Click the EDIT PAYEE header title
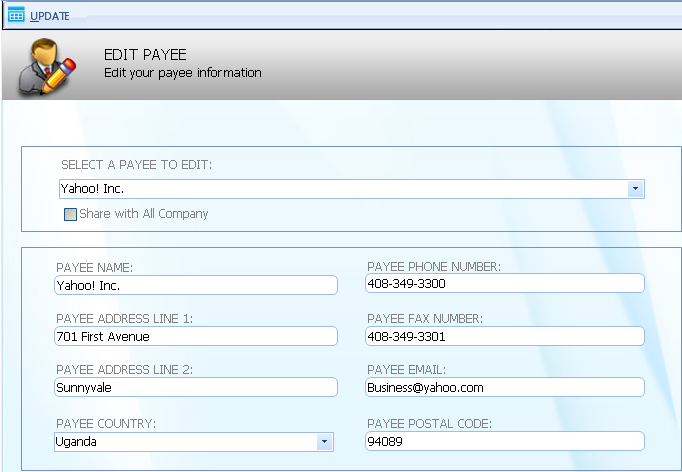Viewport: 682px width, 472px height. (145, 55)
